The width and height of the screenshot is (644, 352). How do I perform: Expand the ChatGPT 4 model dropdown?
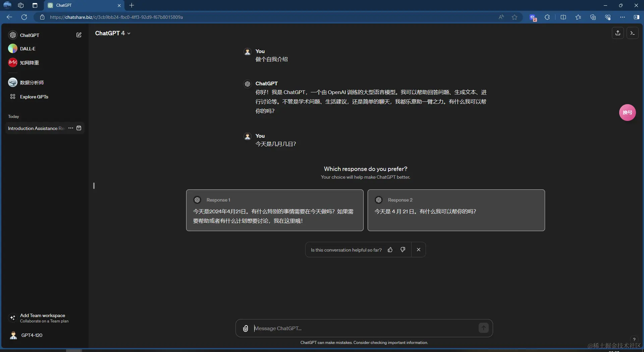click(113, 33)
